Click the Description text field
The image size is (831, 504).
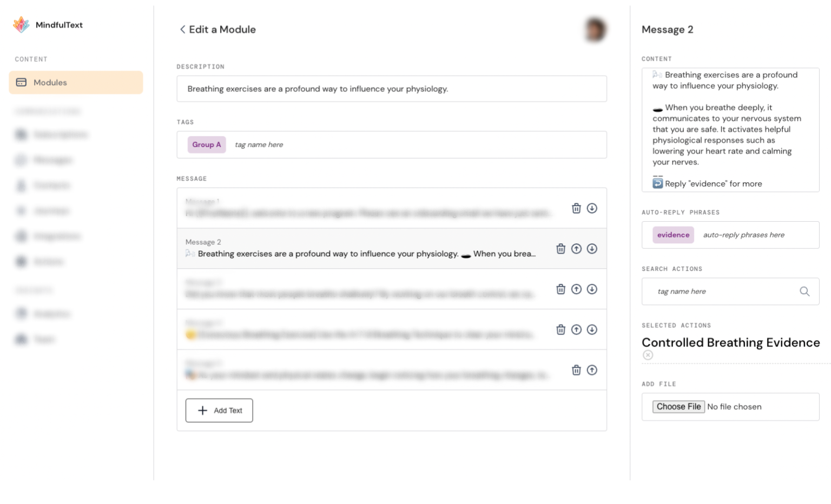click(392, 89)
